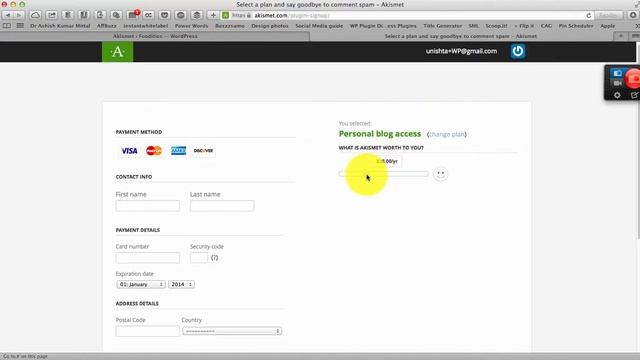Image resolution: width=640 pixels, height=360 pixels.
Task: Click the red record button in overlay
Action: click(x=633, y=78)
